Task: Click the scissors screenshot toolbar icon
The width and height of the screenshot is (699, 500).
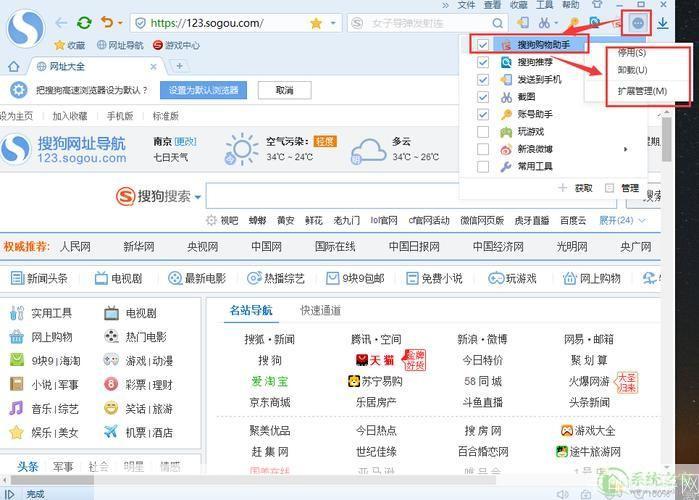Action: [544, 23]
